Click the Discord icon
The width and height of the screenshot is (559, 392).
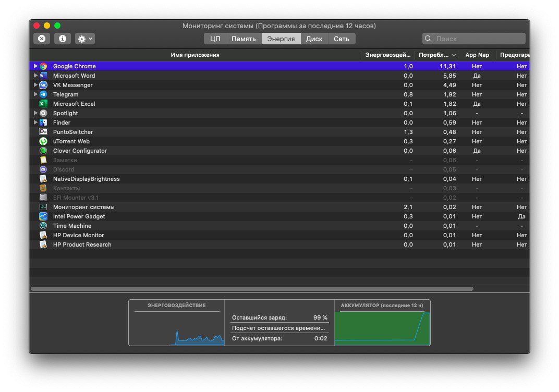pyautogui.click(x=43, y=169)
